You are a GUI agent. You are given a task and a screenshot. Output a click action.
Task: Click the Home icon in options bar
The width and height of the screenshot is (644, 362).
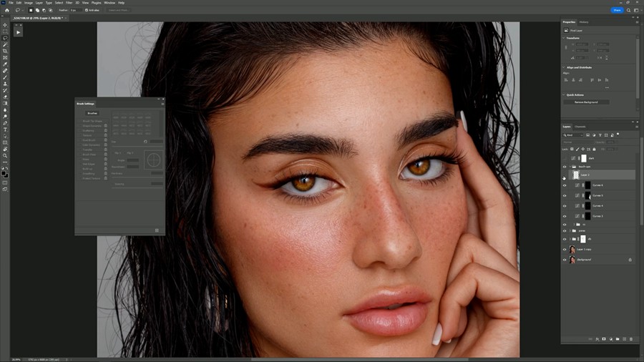point(7,10)
